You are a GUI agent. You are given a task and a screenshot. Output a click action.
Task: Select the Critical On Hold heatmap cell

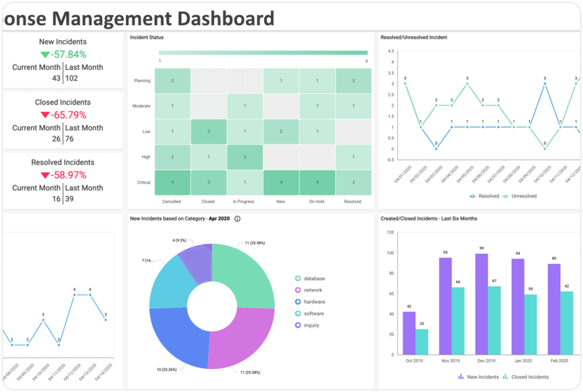click(317, 182)
